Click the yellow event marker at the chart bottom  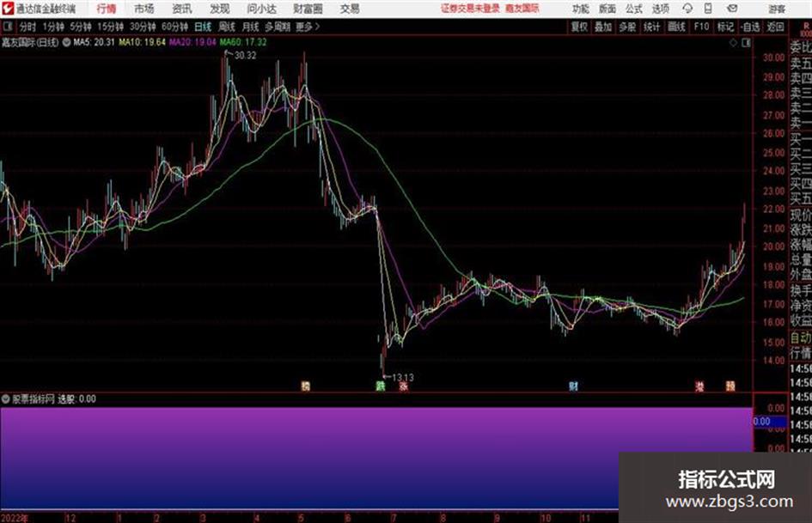(306, 386)
